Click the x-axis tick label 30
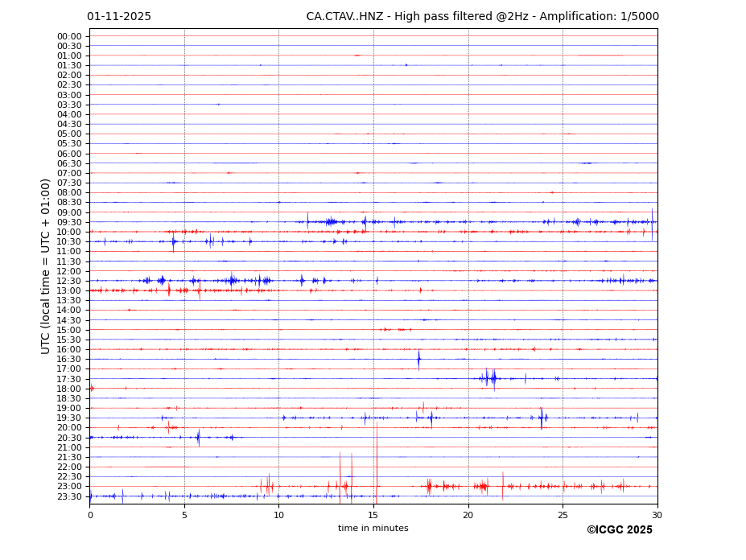746x560 pixels. coord(657,515)
